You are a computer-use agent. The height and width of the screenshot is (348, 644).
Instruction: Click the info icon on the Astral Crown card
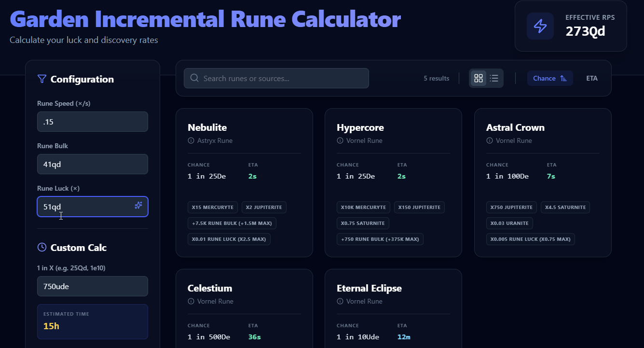click(x=489, y=140)
